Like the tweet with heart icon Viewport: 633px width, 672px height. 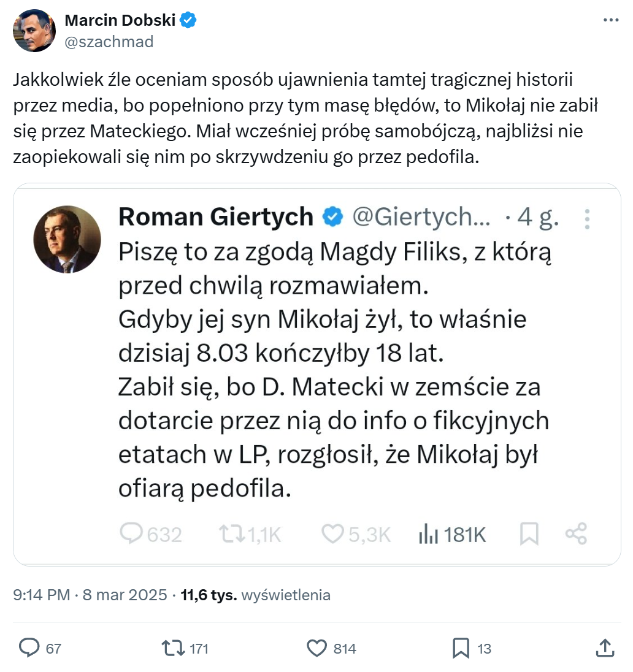316,647
